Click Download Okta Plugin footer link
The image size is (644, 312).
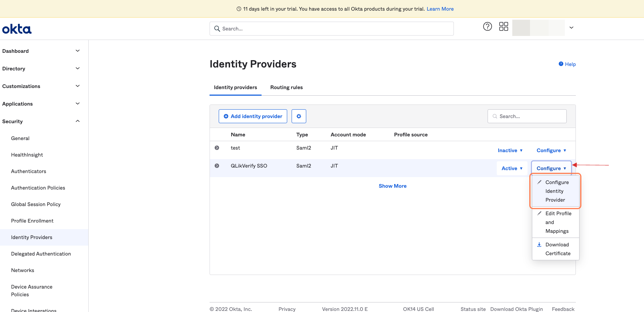coord(517,309)
